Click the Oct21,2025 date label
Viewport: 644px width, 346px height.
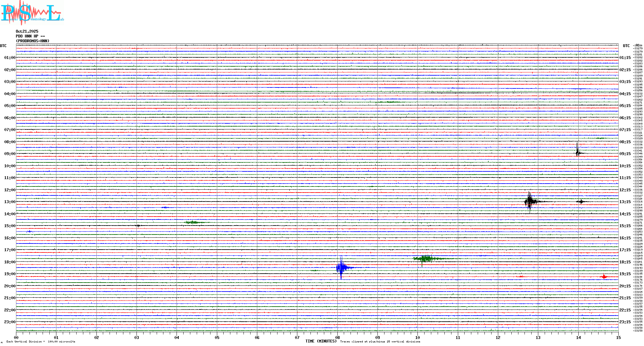coord(27,31)
